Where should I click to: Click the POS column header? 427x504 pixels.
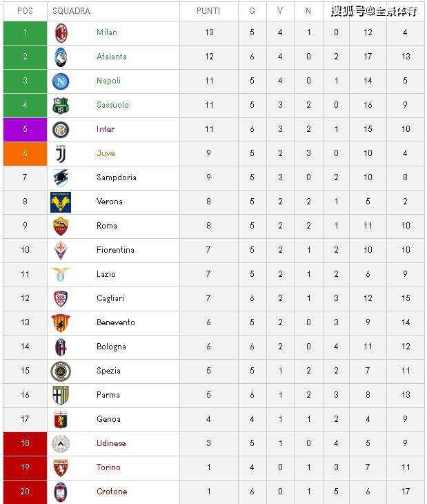pyautogui.click(x=25, y=11)
